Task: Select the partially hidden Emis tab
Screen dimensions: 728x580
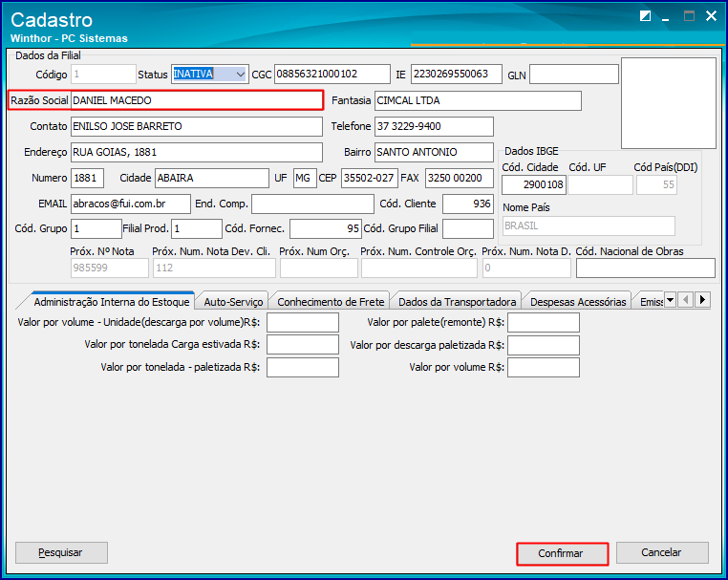Action: pos(651,302)
